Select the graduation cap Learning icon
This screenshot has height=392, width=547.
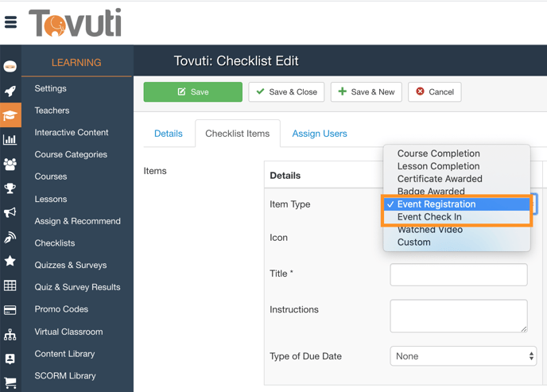(10, 115)
